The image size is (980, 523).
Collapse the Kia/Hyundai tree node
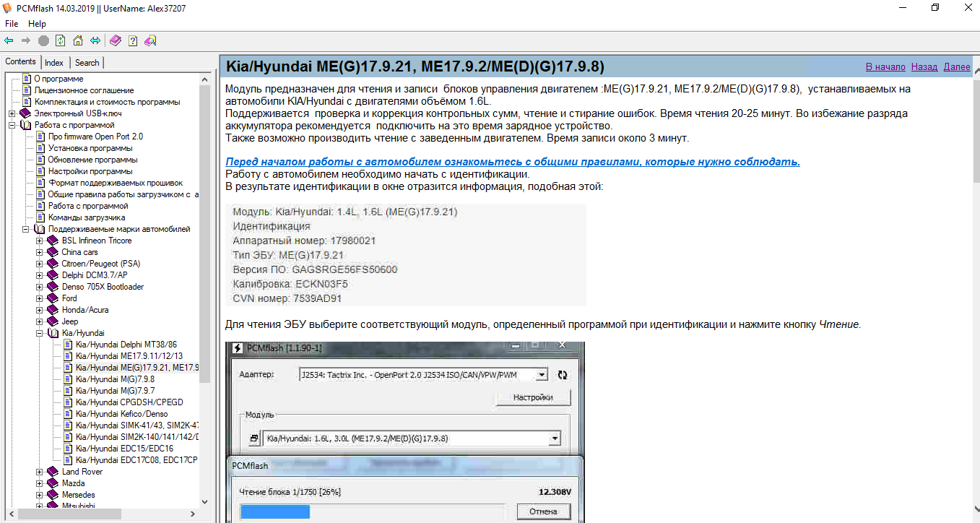(40, 333)
